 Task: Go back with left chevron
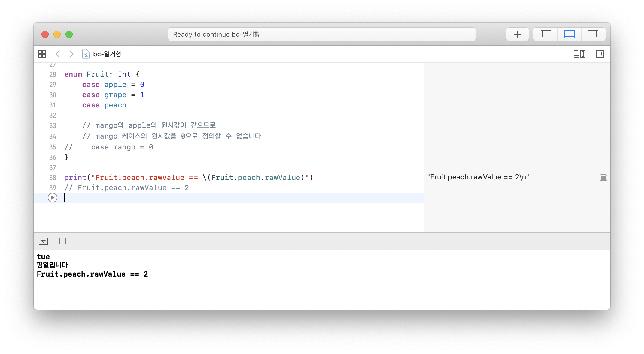[58, 54]
